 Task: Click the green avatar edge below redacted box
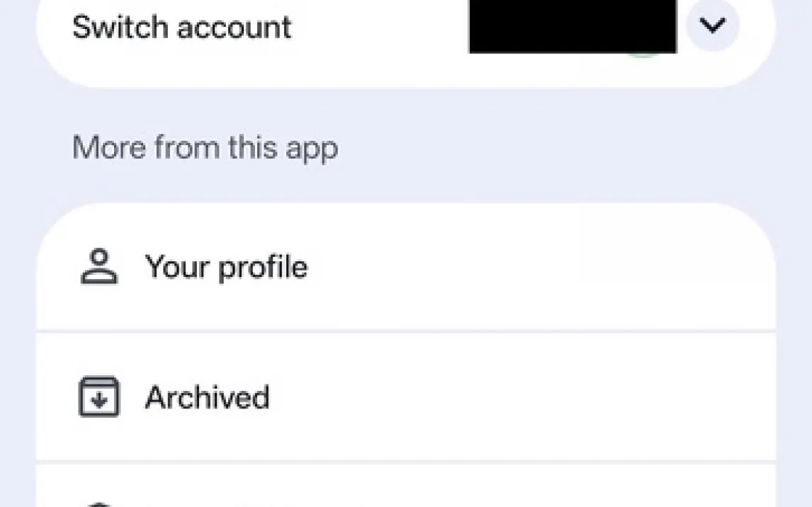(643, 55)
